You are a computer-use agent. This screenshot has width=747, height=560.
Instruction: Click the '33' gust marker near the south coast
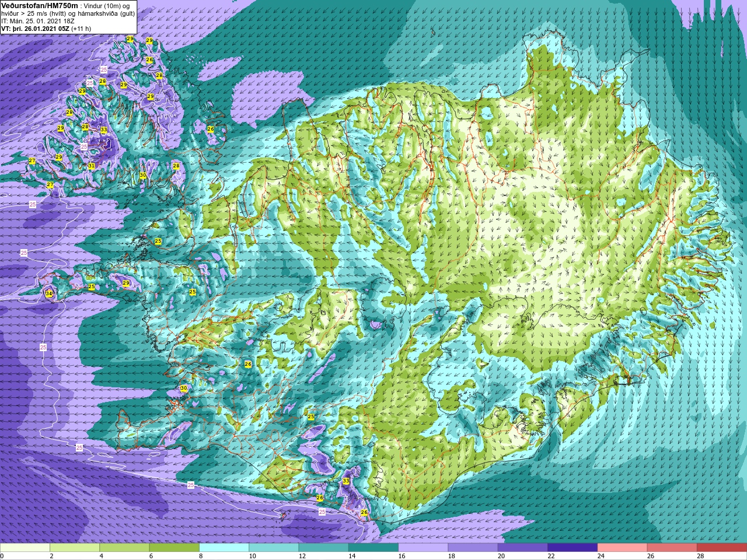(x=346, y=481)
